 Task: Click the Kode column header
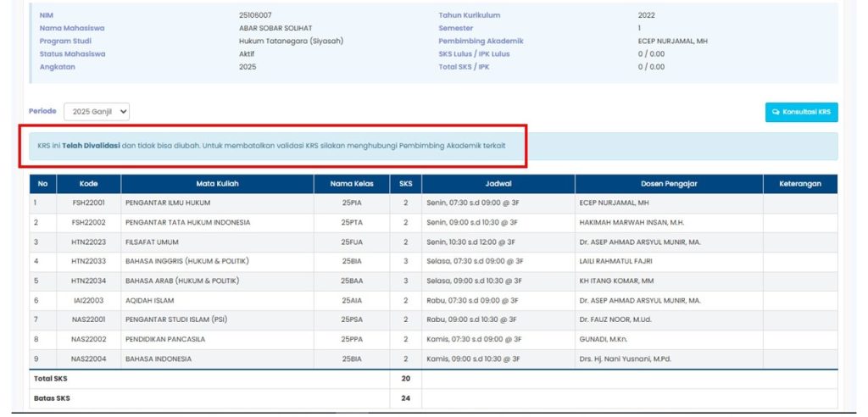[x=89, y=184]
